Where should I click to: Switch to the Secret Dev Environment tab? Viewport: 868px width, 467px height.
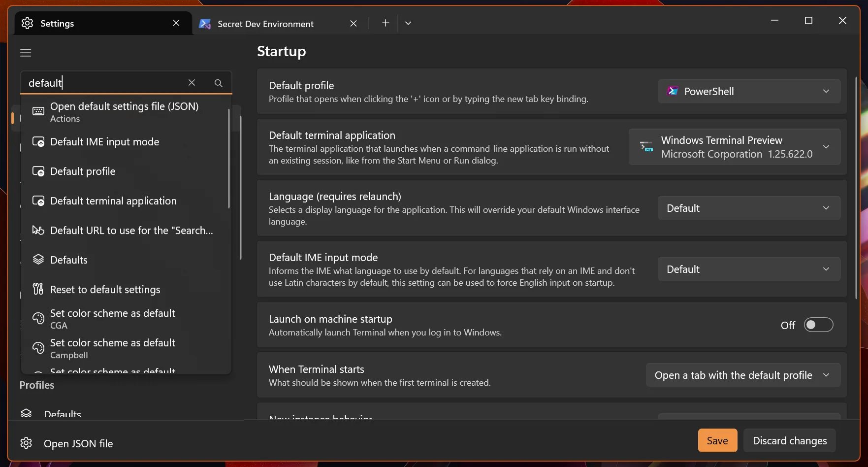[x=266, y=24]
